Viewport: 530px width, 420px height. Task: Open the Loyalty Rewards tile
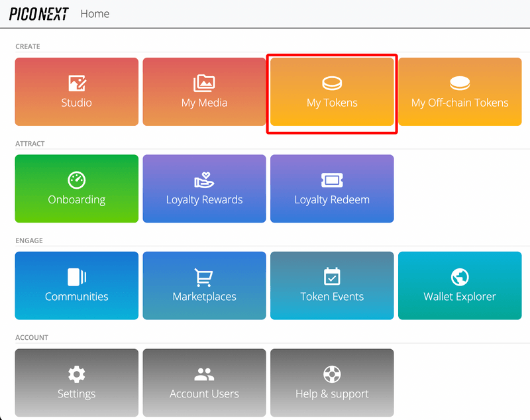pos(204,189)
